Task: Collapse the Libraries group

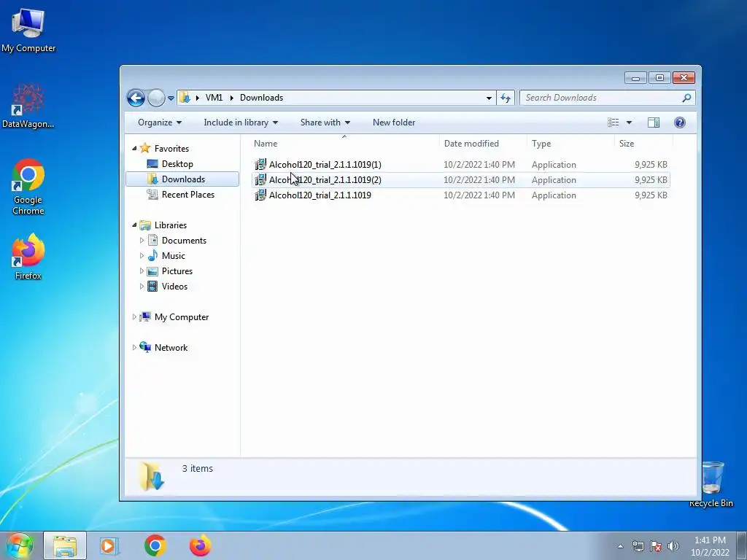Action: pyautogui.click(x=134, y=225)
